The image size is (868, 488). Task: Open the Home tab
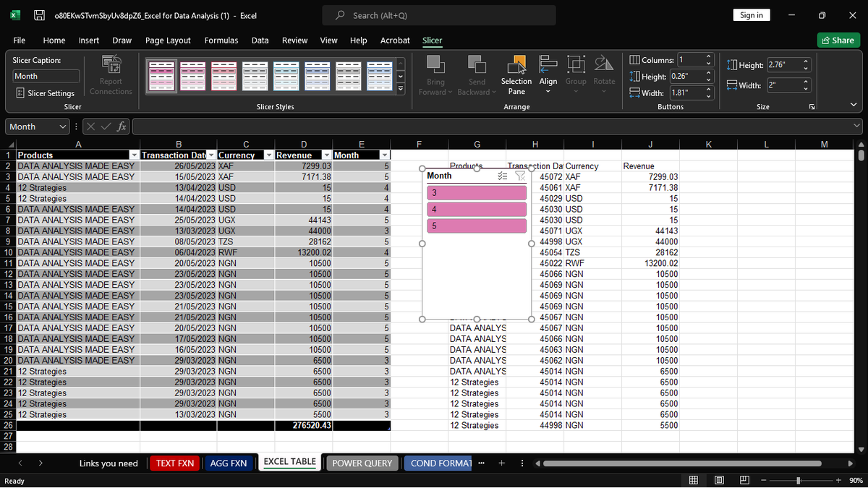coord(54,40)
